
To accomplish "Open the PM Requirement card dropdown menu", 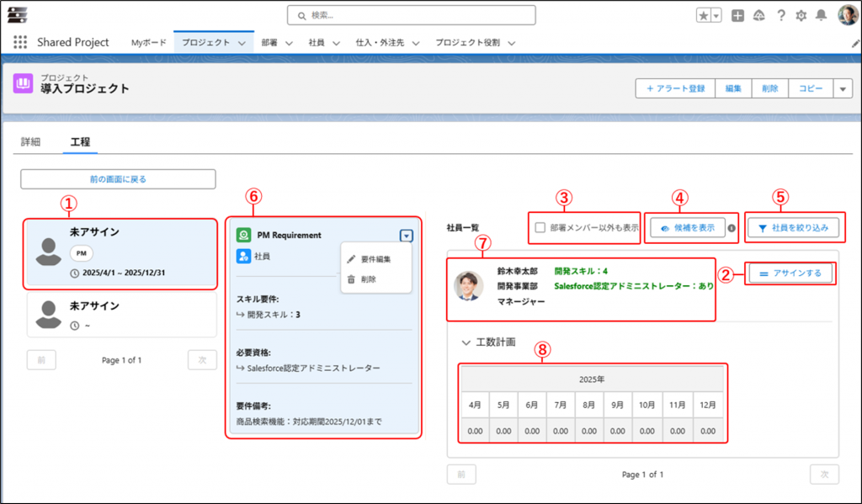I will tap(407, 236).
